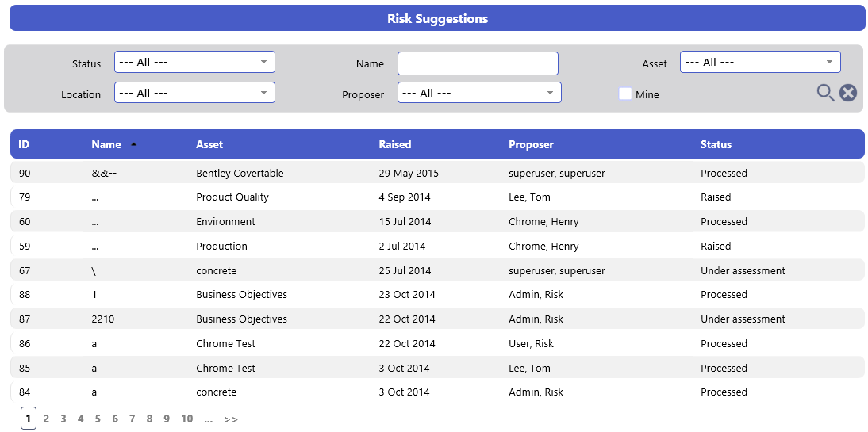This screenshot has width=868, height=432.
Task: Sort by the Status column header
Action: pyautogui.click(x=716, y=144)
